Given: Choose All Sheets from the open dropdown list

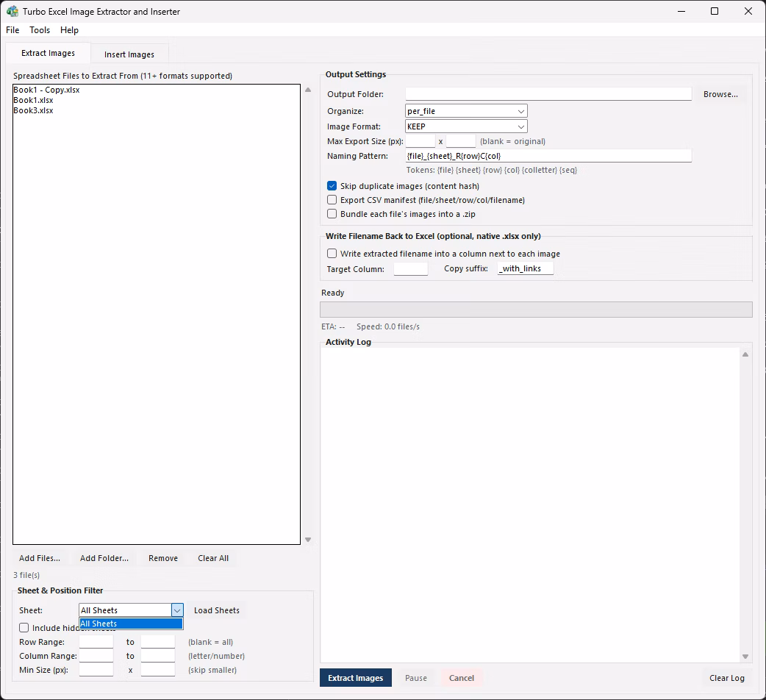Looking at the screenshot, I should (131, 624).
